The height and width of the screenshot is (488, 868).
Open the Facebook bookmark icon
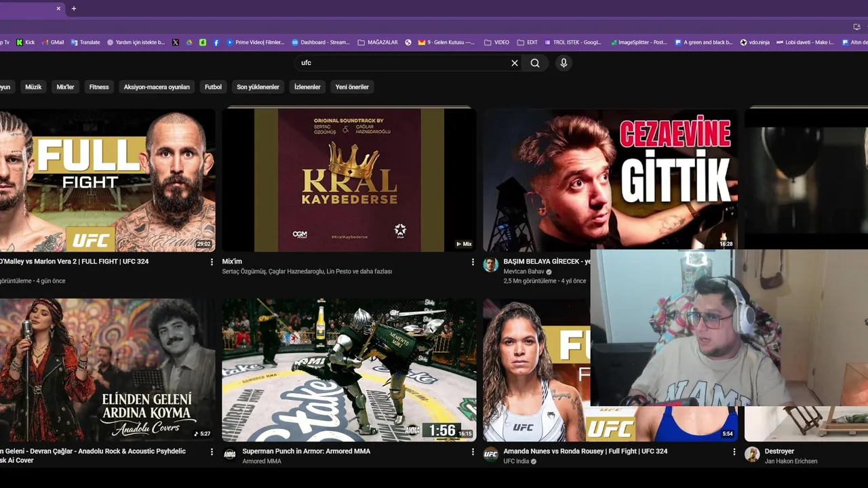[x=216, y=42]
